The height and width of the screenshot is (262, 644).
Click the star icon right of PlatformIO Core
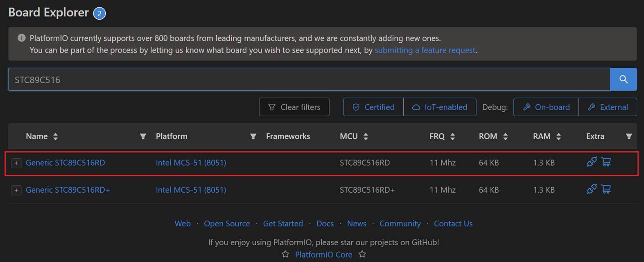point(362,254)
